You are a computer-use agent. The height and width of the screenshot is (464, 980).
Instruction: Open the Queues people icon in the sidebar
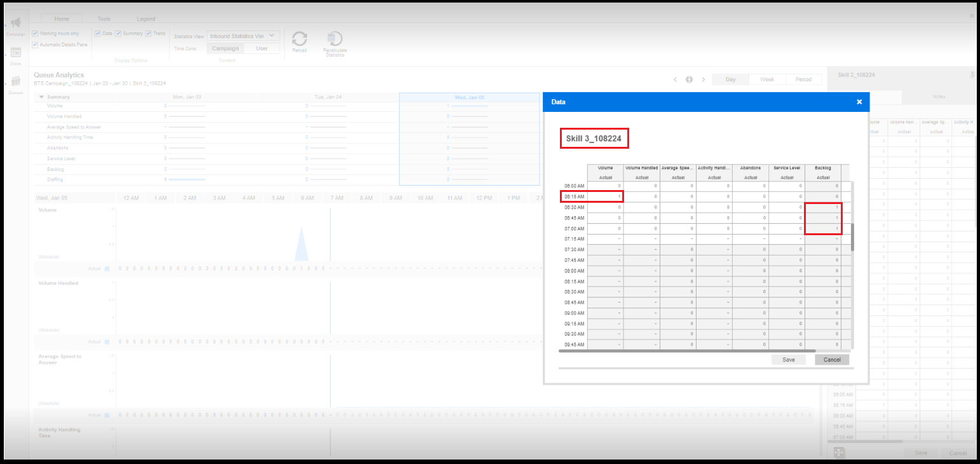(16, 82)
